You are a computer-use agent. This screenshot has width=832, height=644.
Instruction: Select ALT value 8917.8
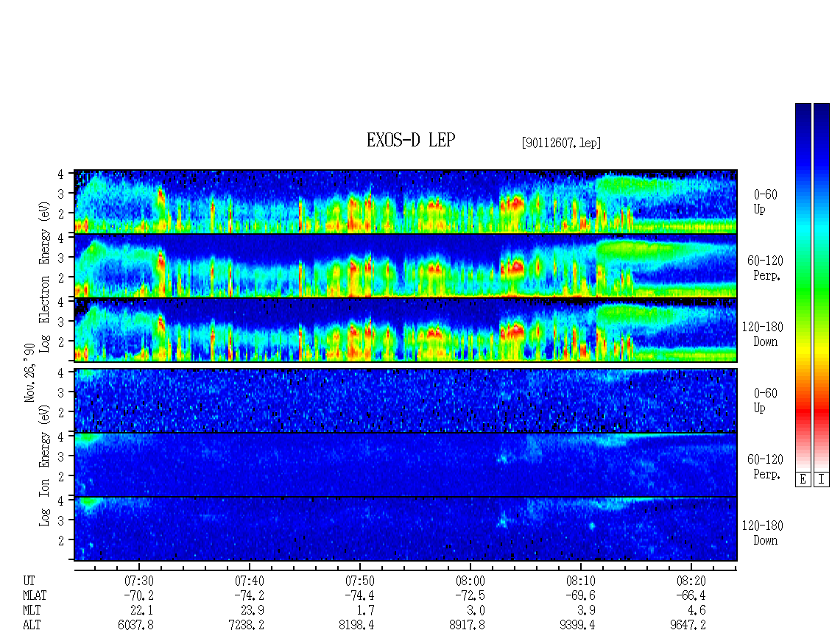467,626
